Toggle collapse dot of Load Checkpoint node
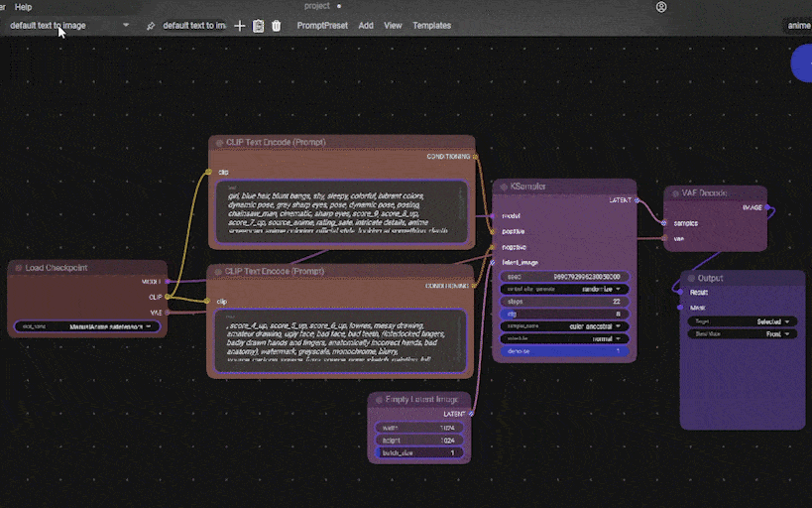 19,268
